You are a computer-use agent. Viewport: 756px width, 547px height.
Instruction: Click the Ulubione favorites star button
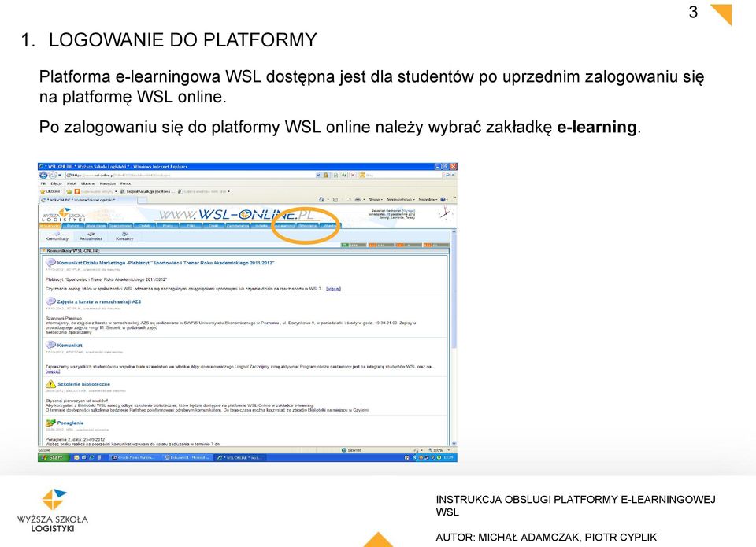50,191
